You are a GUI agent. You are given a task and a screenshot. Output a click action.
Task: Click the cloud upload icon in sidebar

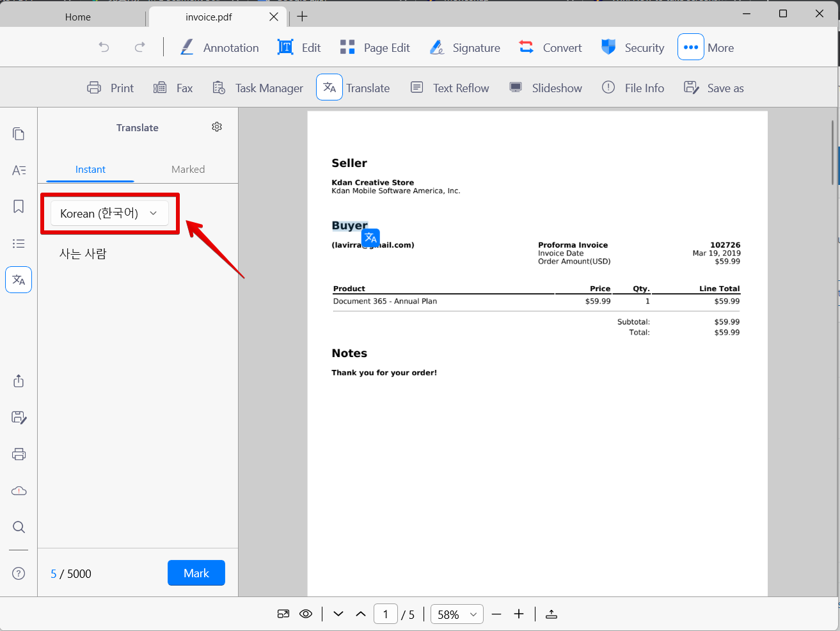point(19,491)
